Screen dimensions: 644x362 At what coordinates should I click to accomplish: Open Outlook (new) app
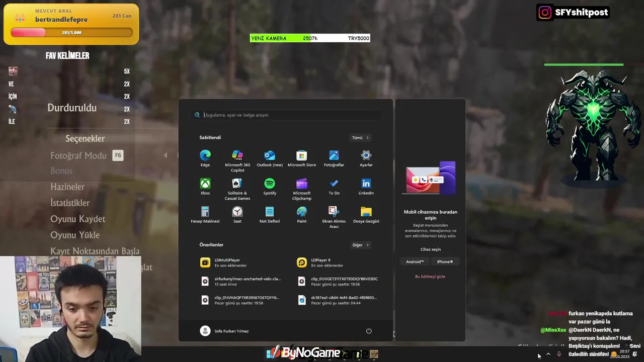(x=270, y=158)
